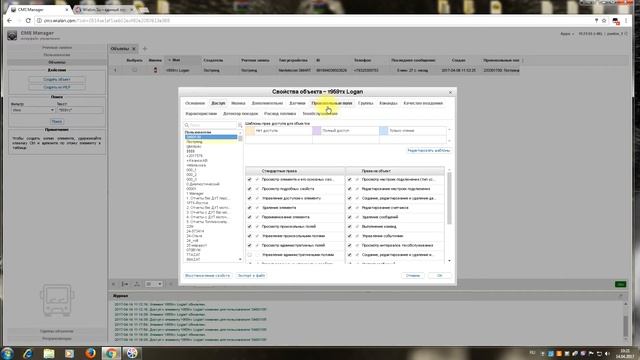Screen dimensions: 640x360
Task: Click the Редактировать шаблоны button
Action: (x=429, y=151)
